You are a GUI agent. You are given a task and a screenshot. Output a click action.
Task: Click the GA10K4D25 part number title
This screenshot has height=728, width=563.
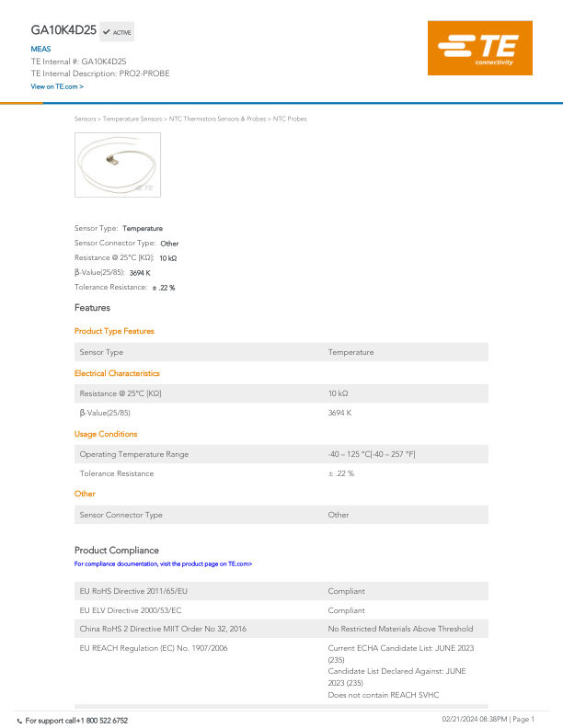click(63, 30)
